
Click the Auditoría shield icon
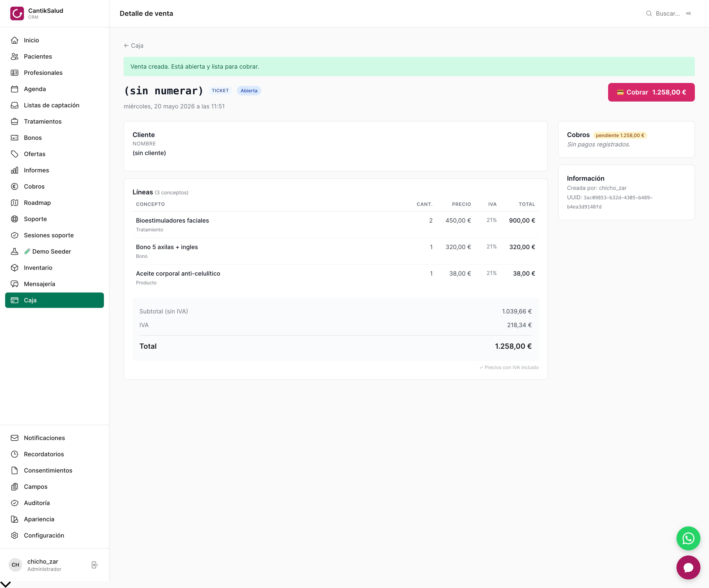pyautogui.click(x=15, y=503)
